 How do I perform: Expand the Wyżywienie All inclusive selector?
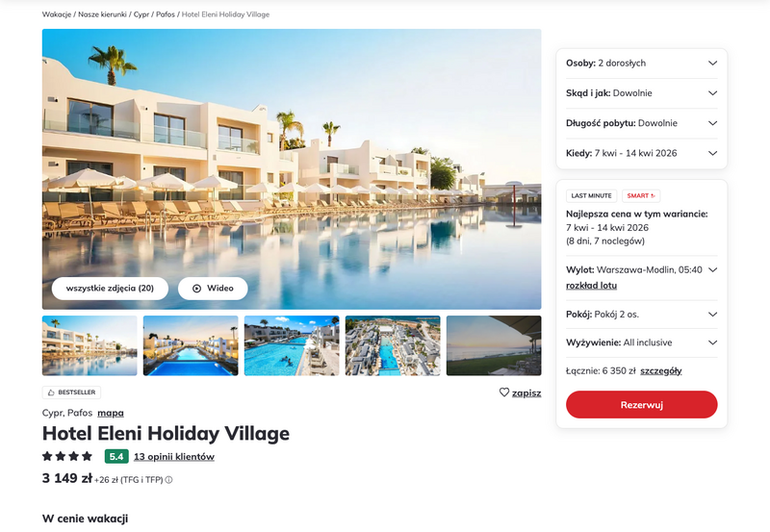[x=641, y=342]
